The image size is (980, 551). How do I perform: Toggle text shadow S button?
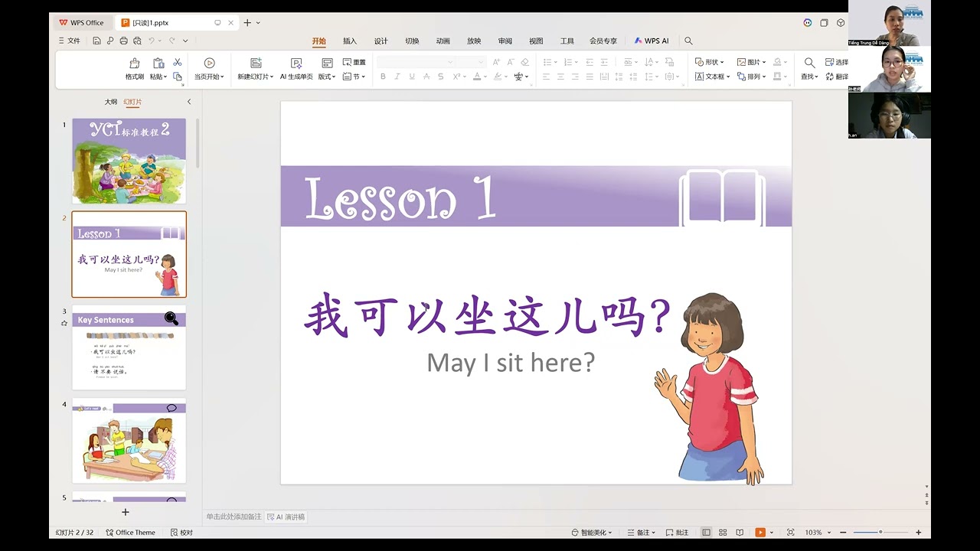tap(441, 77)
